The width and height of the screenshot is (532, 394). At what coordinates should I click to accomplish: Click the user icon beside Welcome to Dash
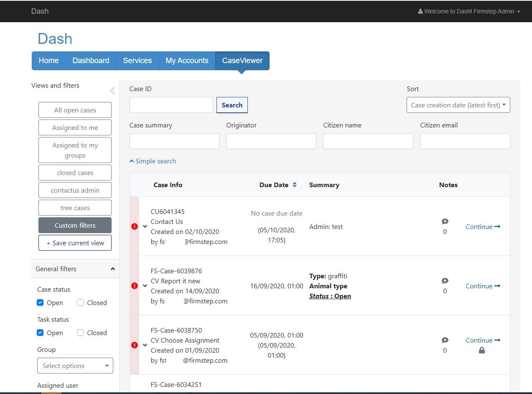[420, 12]
